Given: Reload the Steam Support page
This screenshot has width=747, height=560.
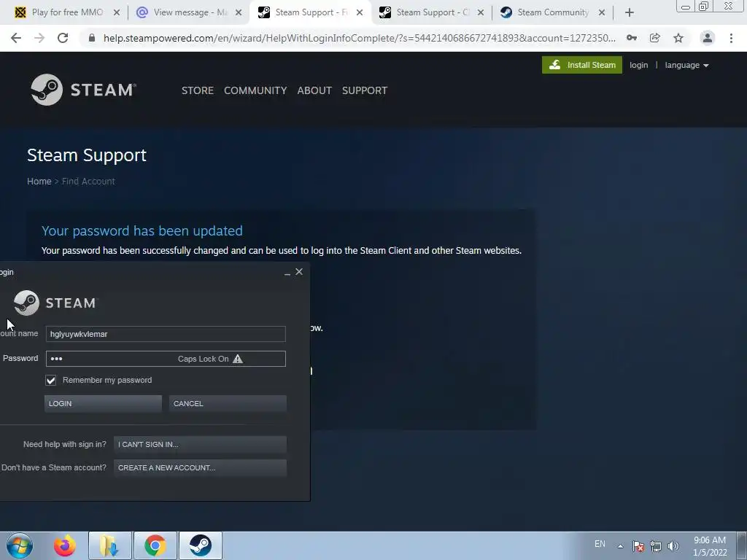Looking at the screenshot, I should click(63, 38).
